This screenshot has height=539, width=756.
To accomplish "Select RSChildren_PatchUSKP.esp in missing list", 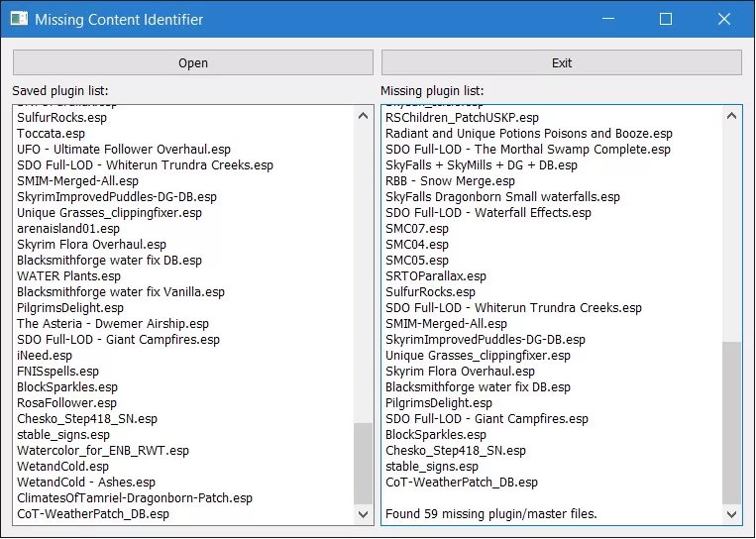I will (462, 118).
